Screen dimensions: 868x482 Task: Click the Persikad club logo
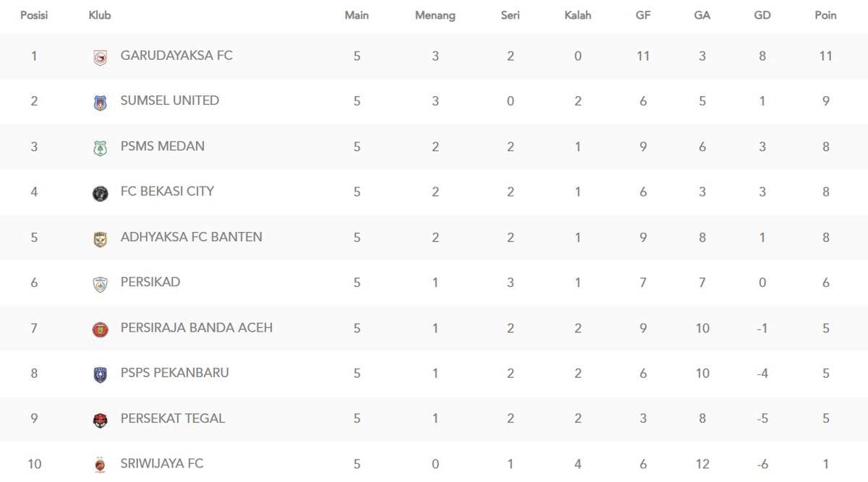click(x=101, y=284)
